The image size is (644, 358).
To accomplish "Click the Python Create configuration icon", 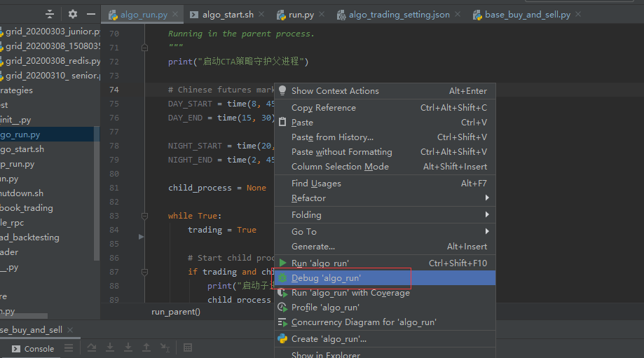I will [282, 338].
